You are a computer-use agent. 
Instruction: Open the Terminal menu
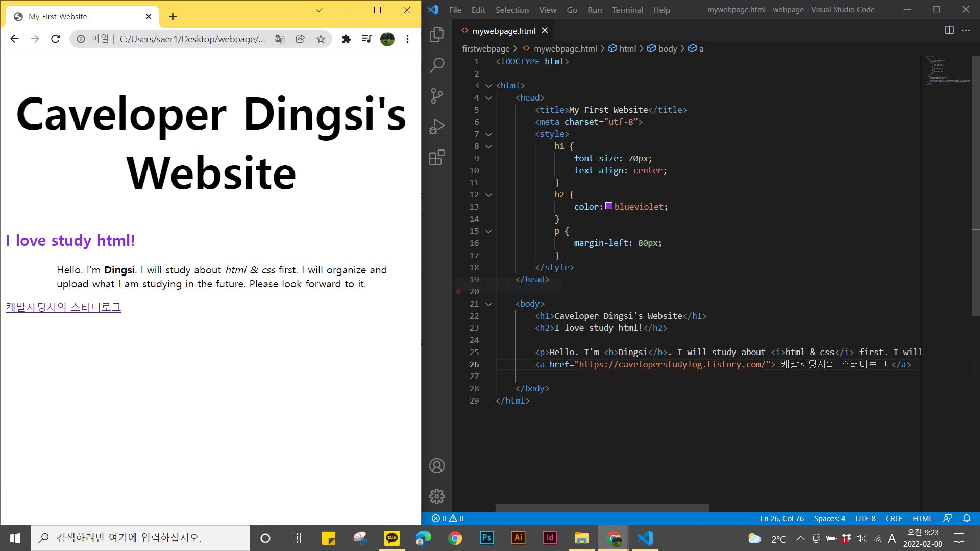click(x=627, y=10)
